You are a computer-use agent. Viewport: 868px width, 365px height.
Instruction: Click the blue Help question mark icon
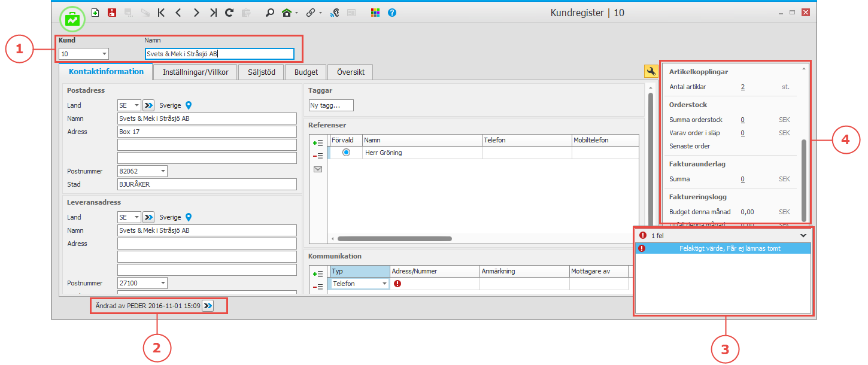(x=392, y=13)
